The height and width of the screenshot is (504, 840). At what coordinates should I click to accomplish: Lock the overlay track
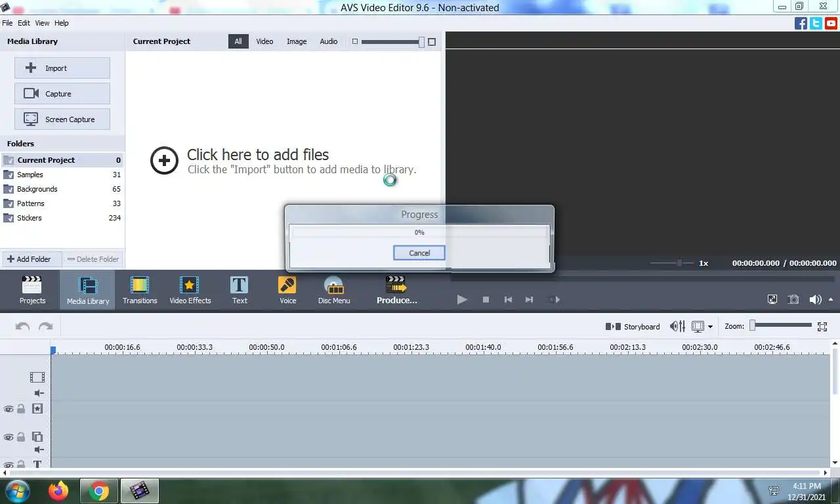21,436
